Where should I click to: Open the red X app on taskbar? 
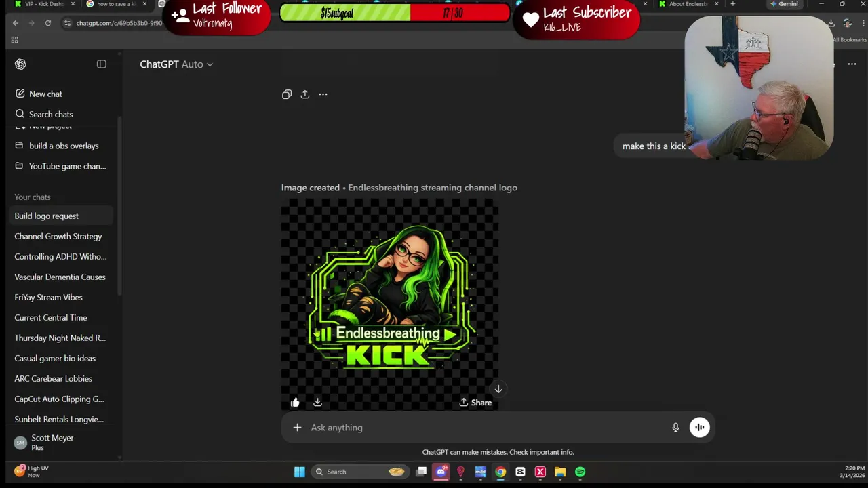(540, 472)
